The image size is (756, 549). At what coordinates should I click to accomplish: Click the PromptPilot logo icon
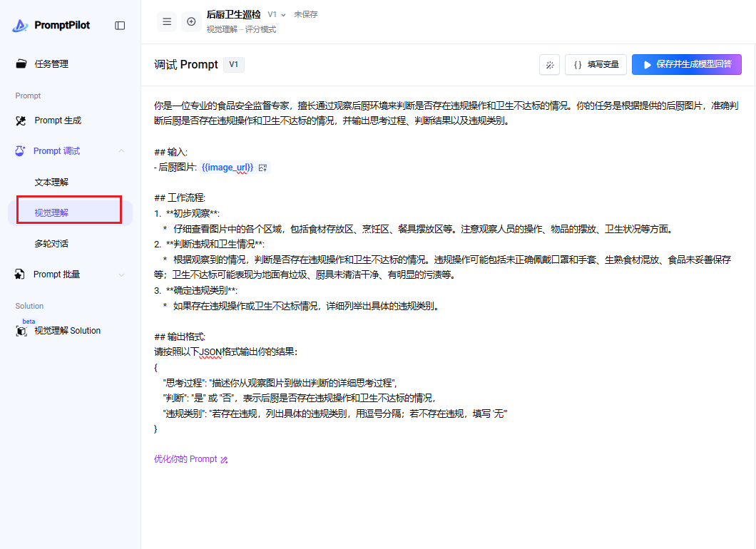[20, 26]
